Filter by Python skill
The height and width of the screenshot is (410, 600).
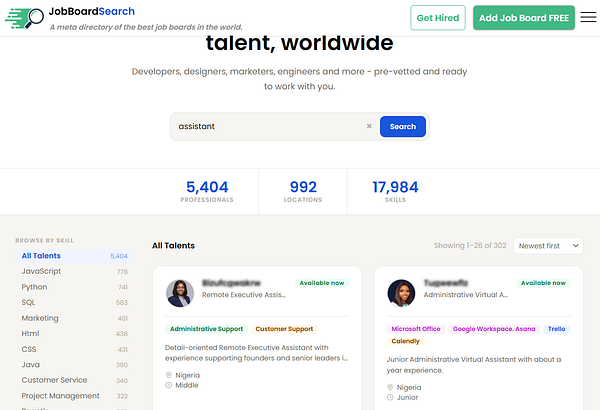75,287
